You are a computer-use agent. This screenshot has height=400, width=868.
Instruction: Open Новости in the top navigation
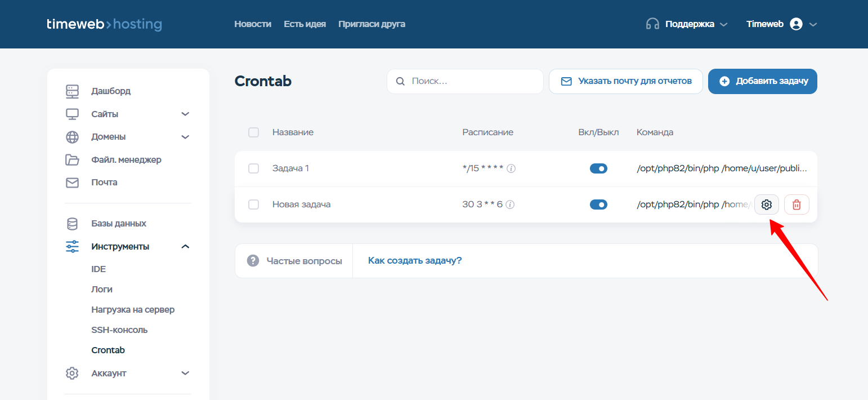(253, 24)
